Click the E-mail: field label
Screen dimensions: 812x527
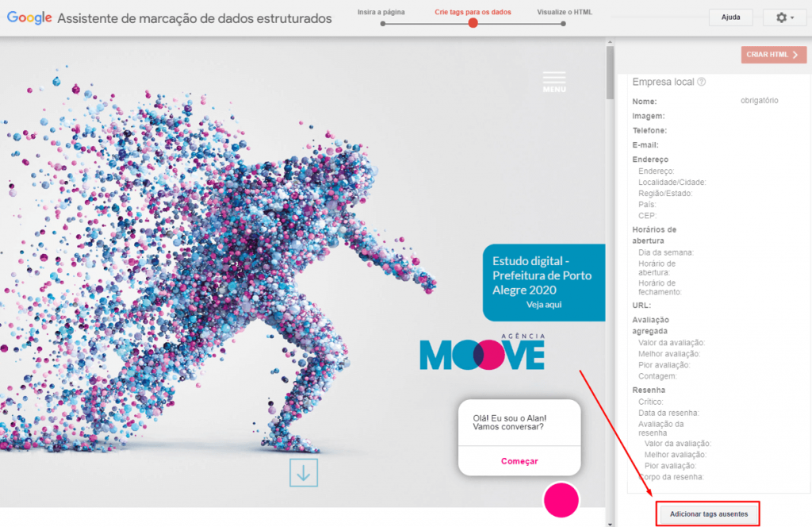pyautogui.click(x=645, y=145)
